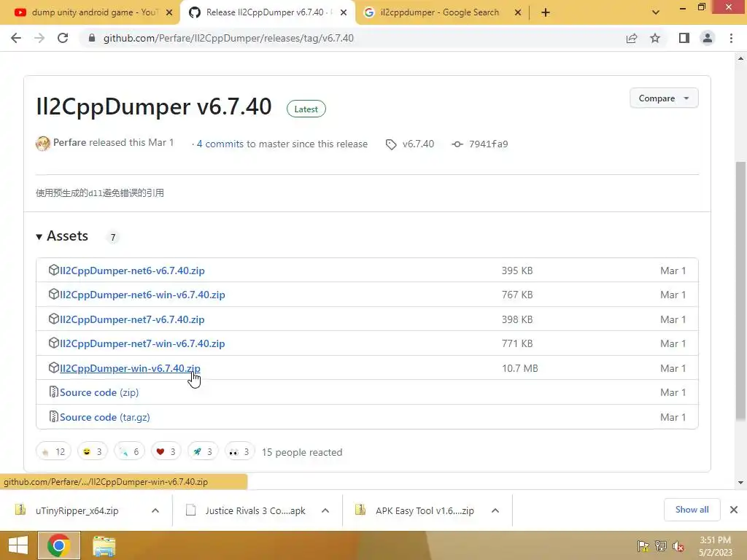This screenshot has height=560, width=747.
Task: Go back to the previous page
Action: 16,38
